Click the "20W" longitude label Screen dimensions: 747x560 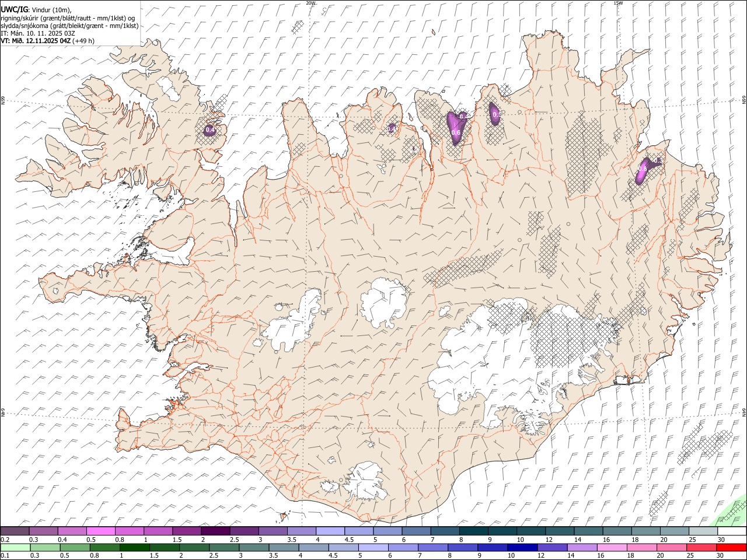(x=310, y=3)
